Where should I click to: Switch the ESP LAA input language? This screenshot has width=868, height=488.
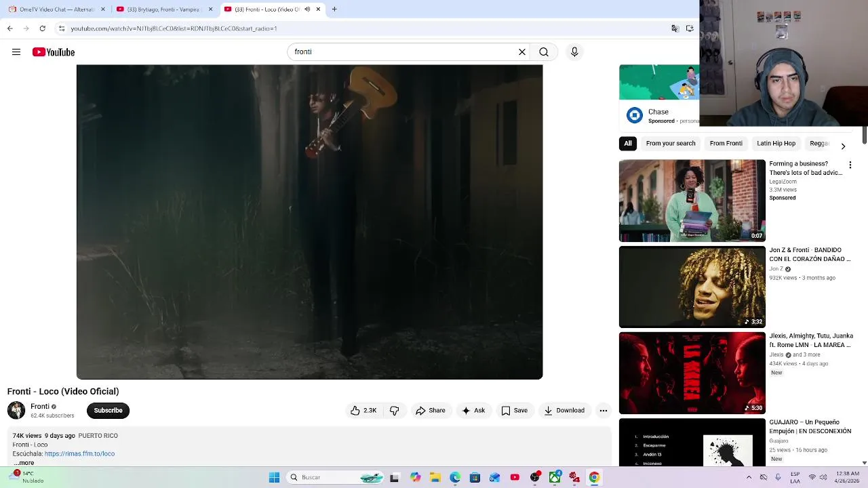pyautogui.click(x=795, y=477)
